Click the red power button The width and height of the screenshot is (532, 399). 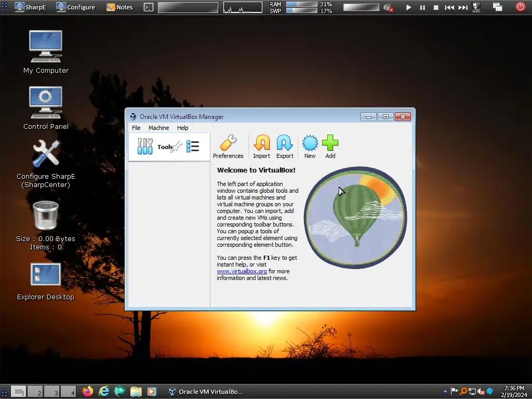pyautogui.click(x=520, y=7)
